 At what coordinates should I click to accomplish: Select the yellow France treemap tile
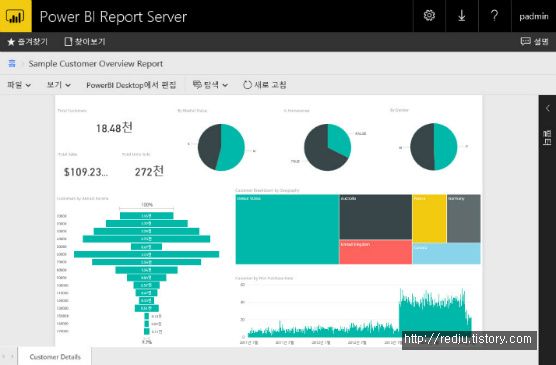(429, 219)
